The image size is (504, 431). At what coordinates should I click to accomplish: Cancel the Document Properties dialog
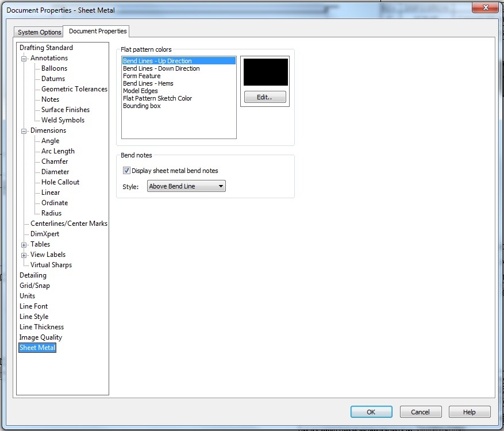[421, 411]
